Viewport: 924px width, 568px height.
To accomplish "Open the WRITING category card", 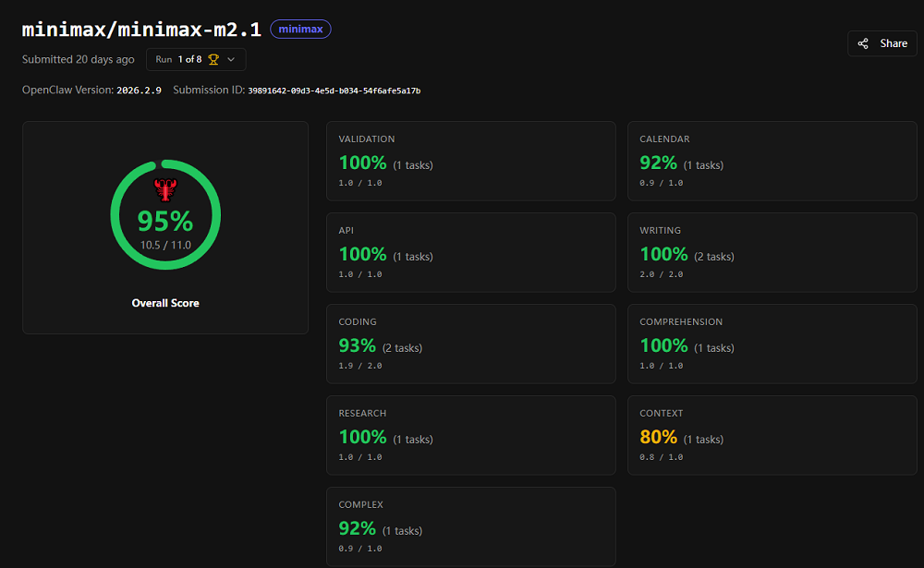I will click(x=772, y=252).
